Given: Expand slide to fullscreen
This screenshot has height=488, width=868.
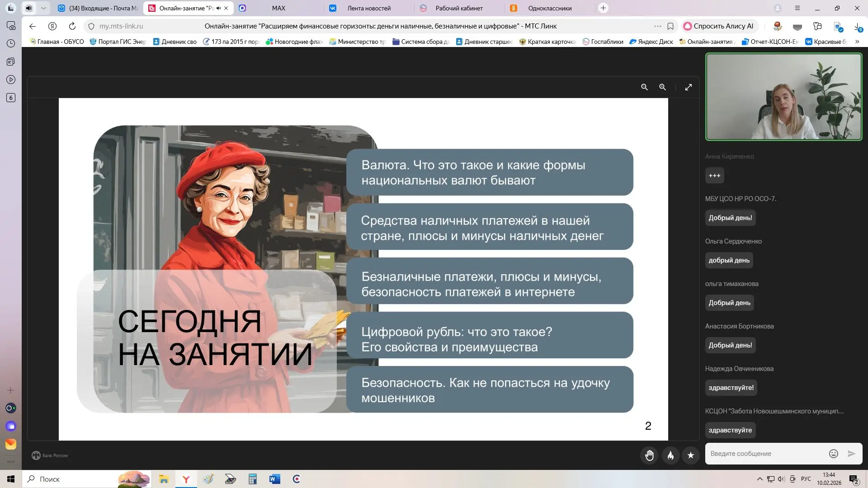Looking at the screenshot, I should [688, 87].
